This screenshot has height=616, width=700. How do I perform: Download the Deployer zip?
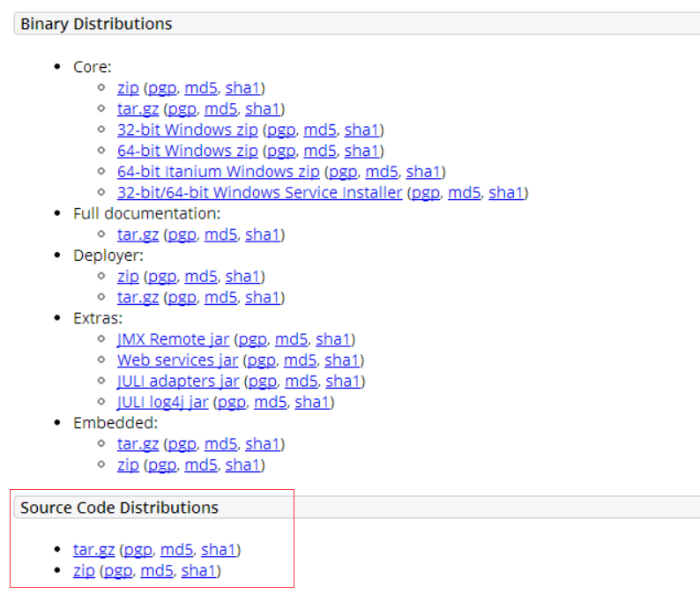point(128,277)
